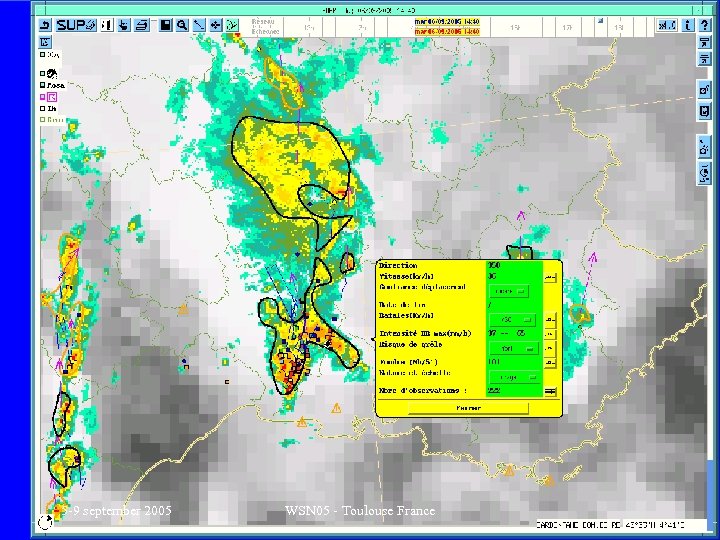720x540 pixels.
Task: Click the save floppy disk icon
Action: (x=165, y=25)
